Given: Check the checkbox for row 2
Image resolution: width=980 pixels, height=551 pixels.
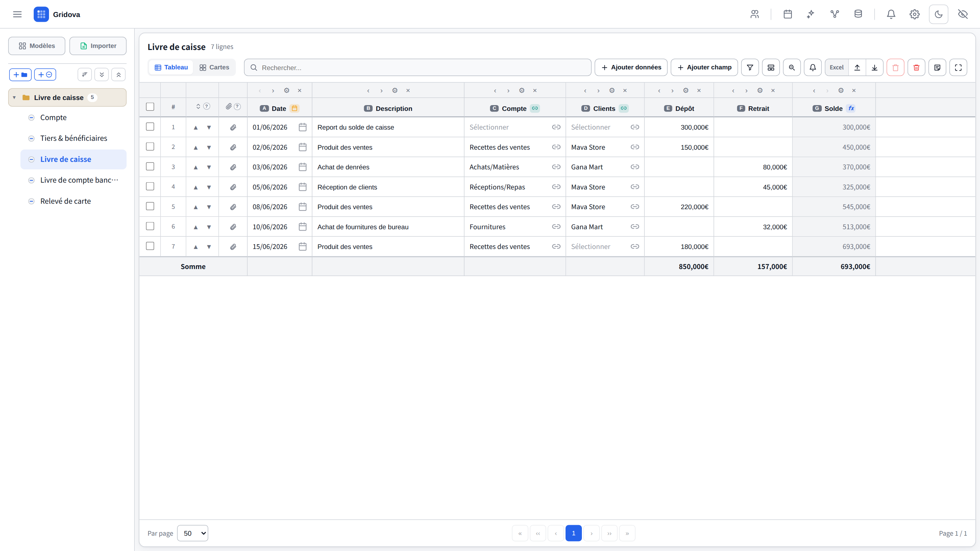Looking at the screenshot, I should pos(150,147).
